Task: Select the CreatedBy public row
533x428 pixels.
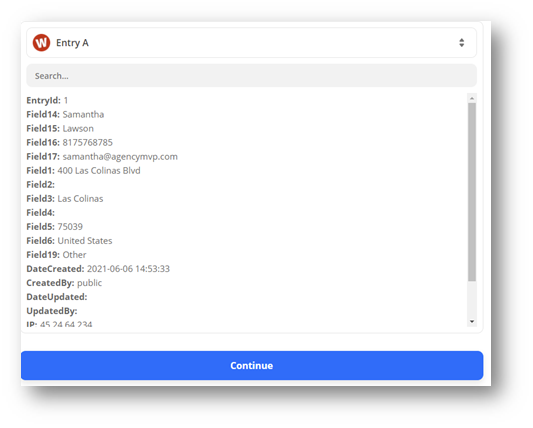Action: [64, 283]
